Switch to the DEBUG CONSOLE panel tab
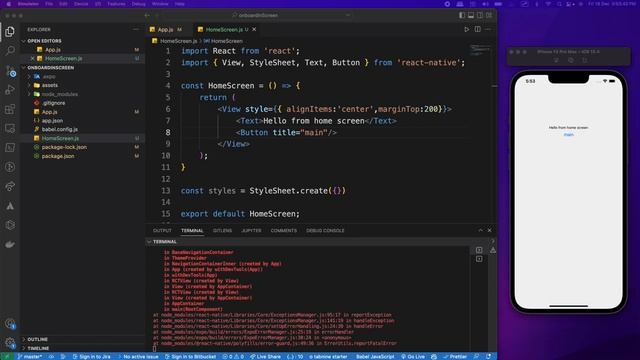The height and width of the screenshot is (360, 640). 325,231
